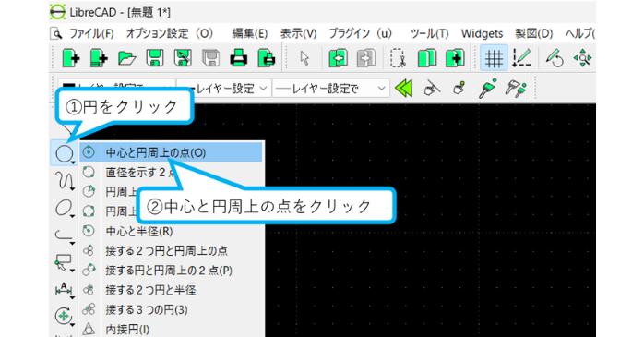Click the Paste icon
Image resolution: width=644 pixels, height=337 pixels.
(x=455, y=58)
